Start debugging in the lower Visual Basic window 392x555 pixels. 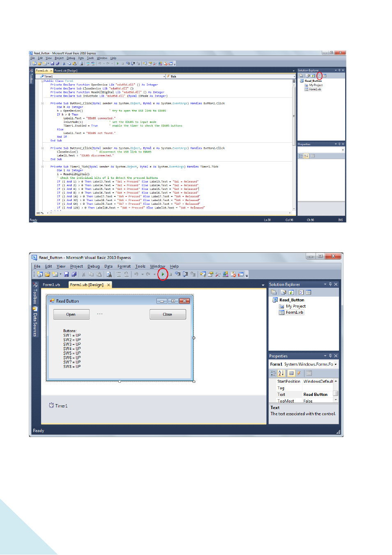point(163,274)
